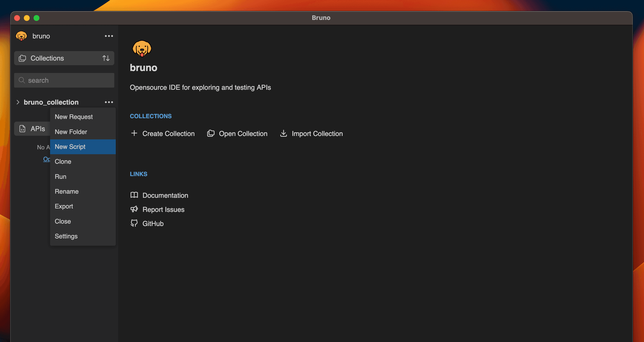Open the three-dot menu beside bruno header
This screenshot has width=644, height=342.
pyautogui.click(x=109, y=36)
